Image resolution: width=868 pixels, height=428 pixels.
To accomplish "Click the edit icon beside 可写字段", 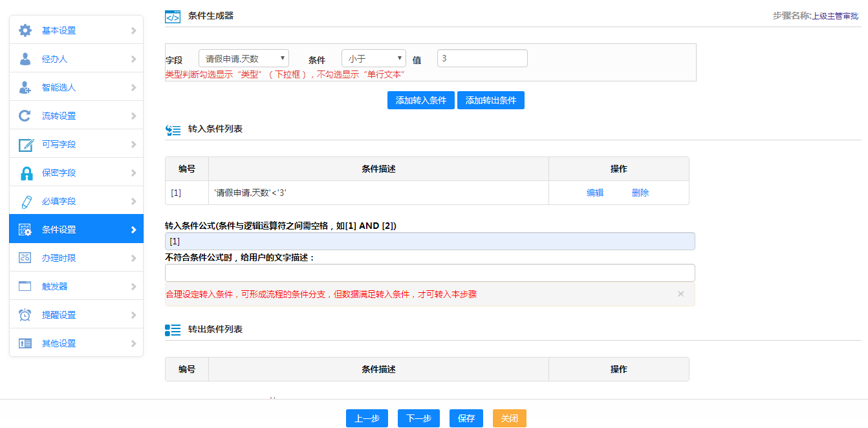I will click(25, 144).
